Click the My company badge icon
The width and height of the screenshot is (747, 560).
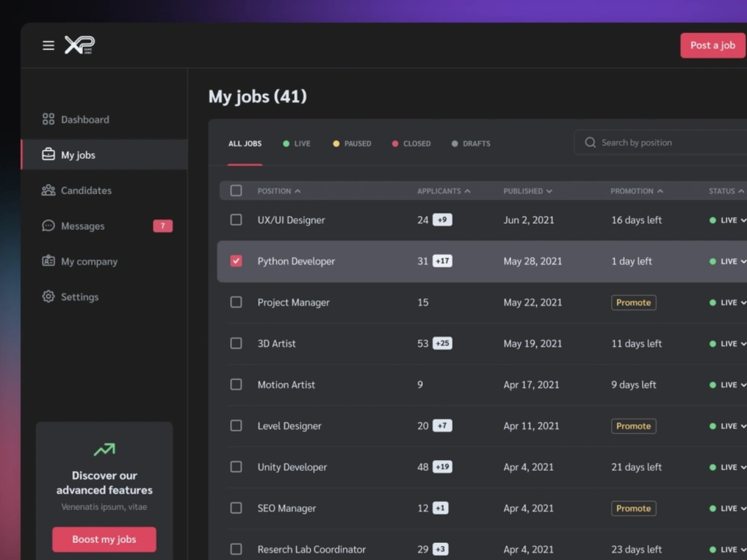[48, 261]
